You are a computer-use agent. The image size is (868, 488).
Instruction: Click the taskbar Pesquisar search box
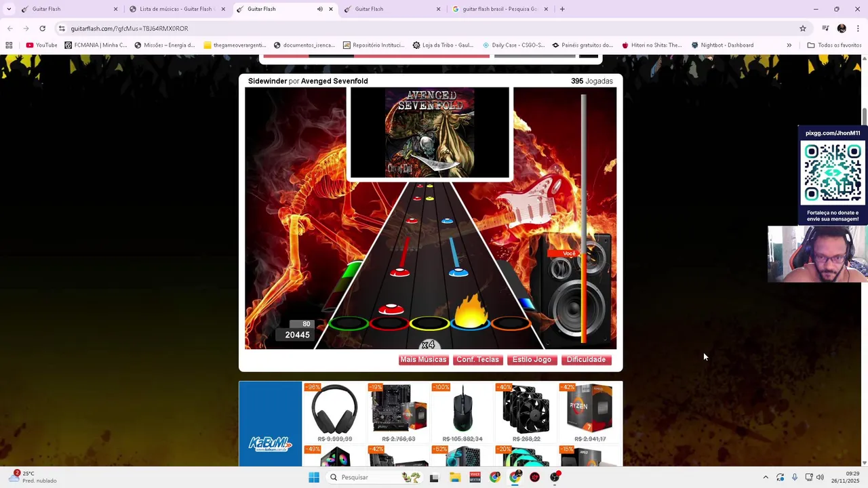pos(374,477)
